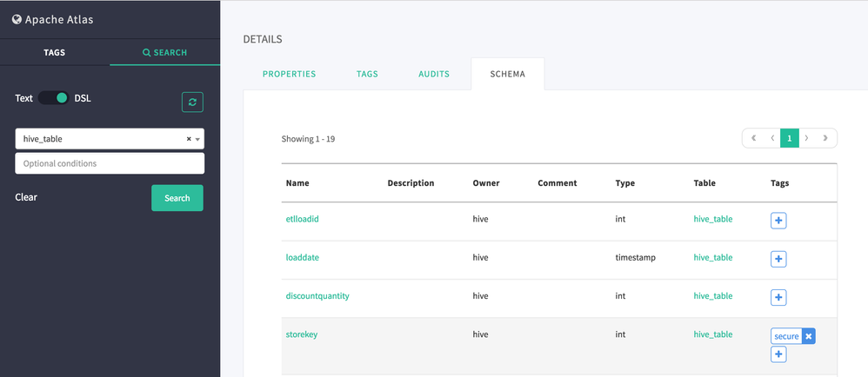Switch to the Properties tab
Viewport: 868px width, 377px height.
(x=289, y=74)
